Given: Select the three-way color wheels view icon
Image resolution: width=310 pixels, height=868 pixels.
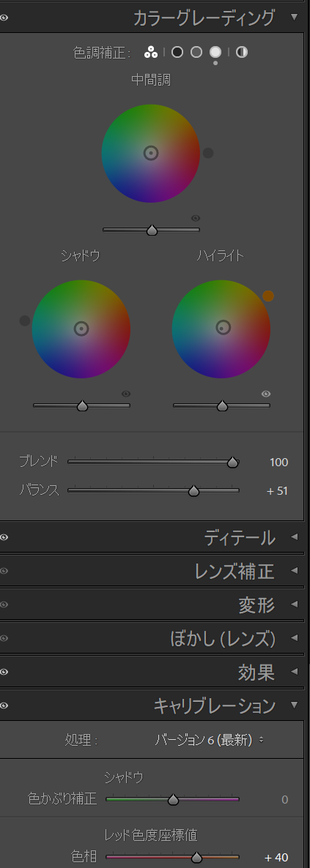Looking at the screenshot, I should (150, 52).
